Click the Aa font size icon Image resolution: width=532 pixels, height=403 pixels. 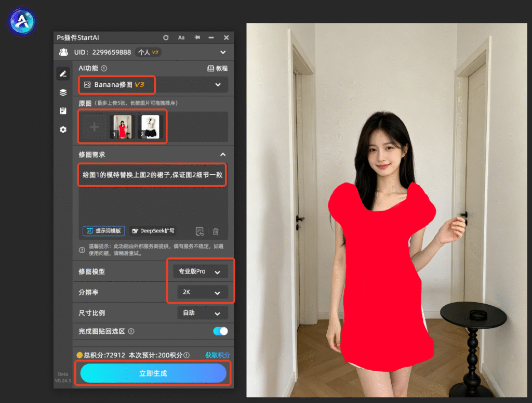181,37
